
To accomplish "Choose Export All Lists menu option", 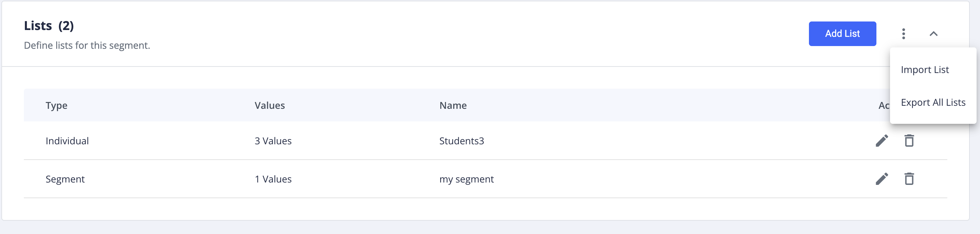I will tap(933, 103).
